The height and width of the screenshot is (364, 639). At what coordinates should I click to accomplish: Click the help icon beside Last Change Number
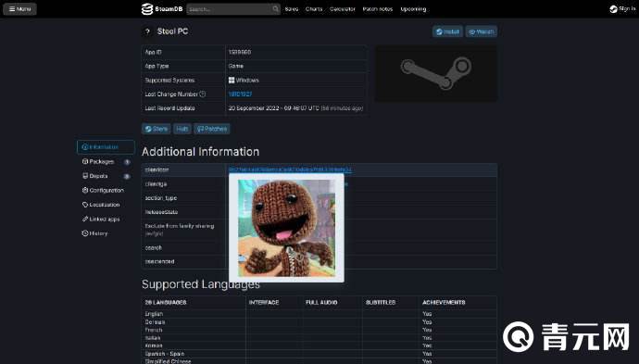203,94
